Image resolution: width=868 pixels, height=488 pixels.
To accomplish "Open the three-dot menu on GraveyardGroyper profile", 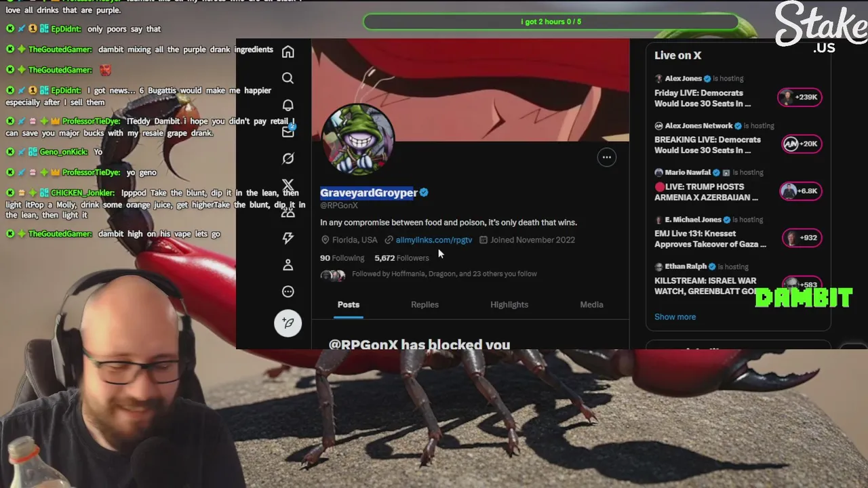I will point(607,157).
